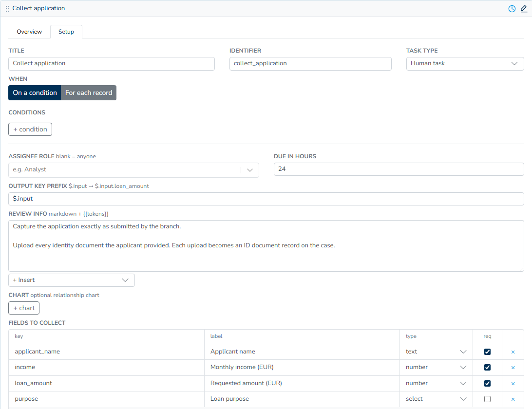Select the Setup tab

[x=66, y=32]
